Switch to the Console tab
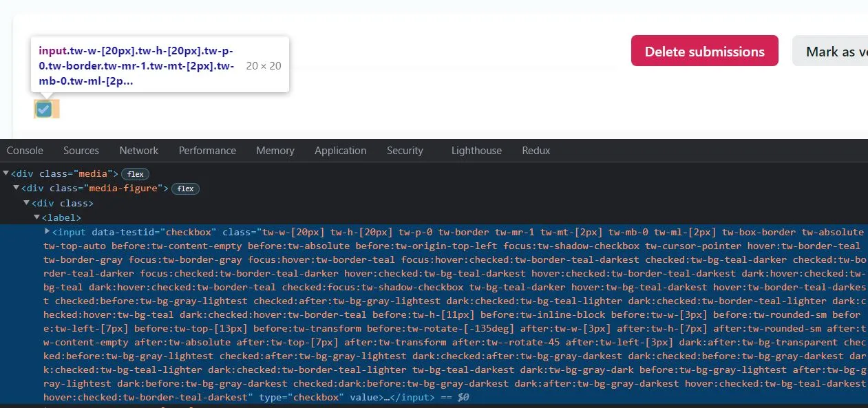Image resolution: width=868 pixels, height=408 pixels. (25, 150)
